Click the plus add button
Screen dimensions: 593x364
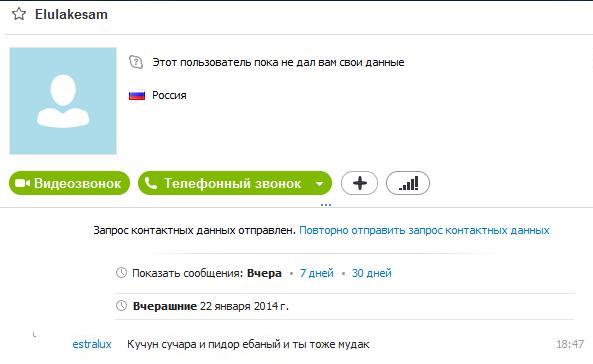359,183
